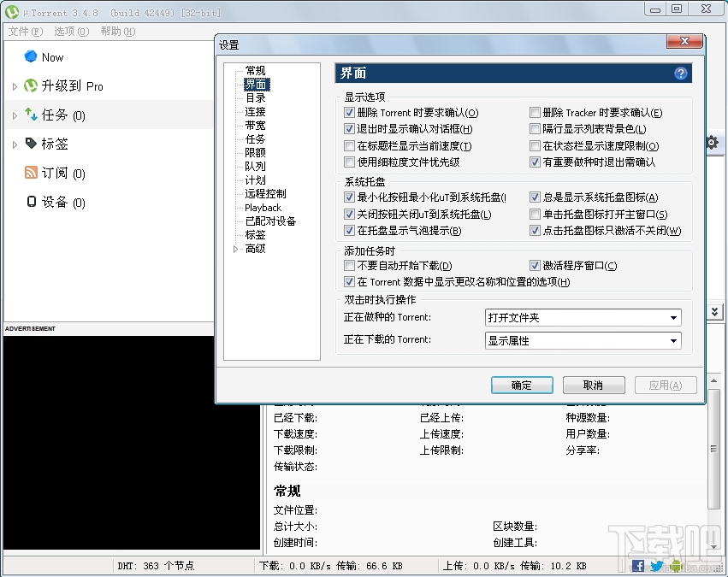Open the 正在做种的 Torrent action dropdown
Viewport: 728px width, 577px height.
(674, 318)
